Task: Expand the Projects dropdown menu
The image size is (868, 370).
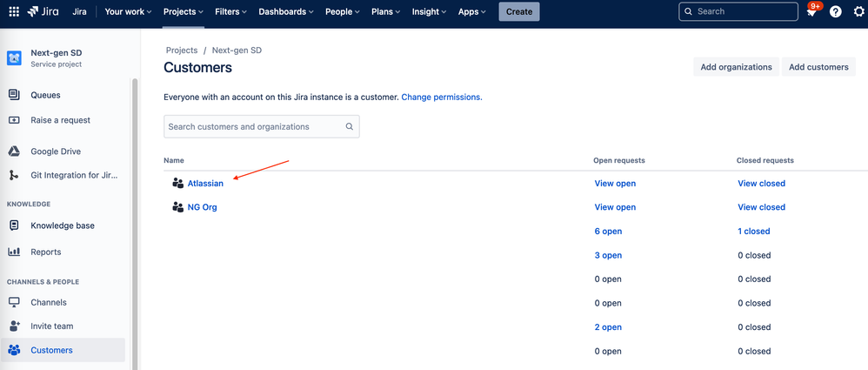Action: (184, 11)
